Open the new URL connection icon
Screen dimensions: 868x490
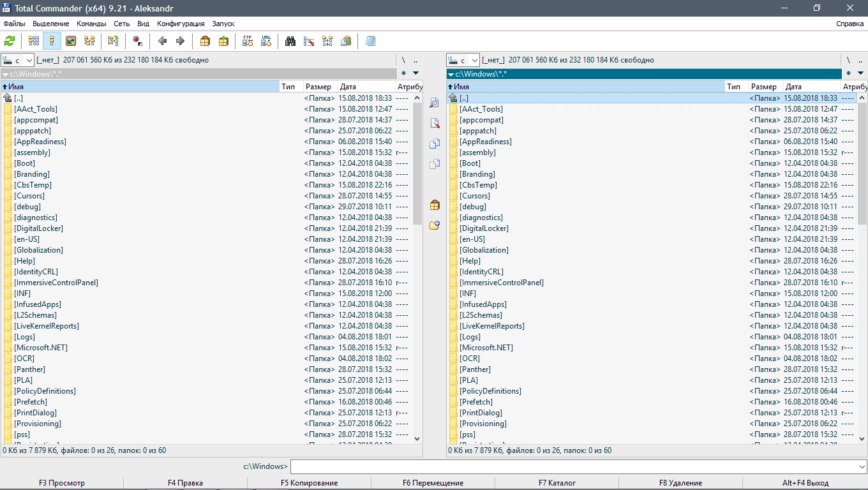[266, 41]
